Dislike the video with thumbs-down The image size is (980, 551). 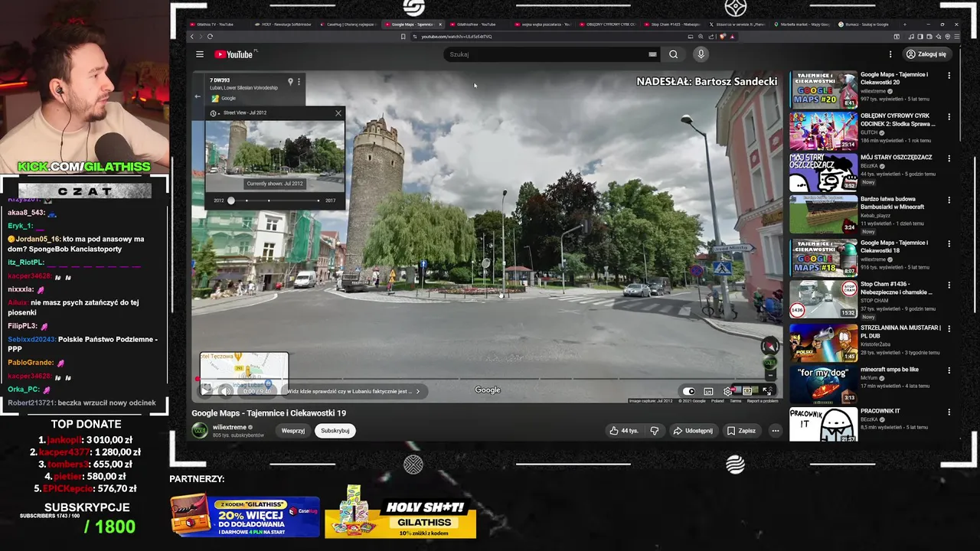pos(655,431)
